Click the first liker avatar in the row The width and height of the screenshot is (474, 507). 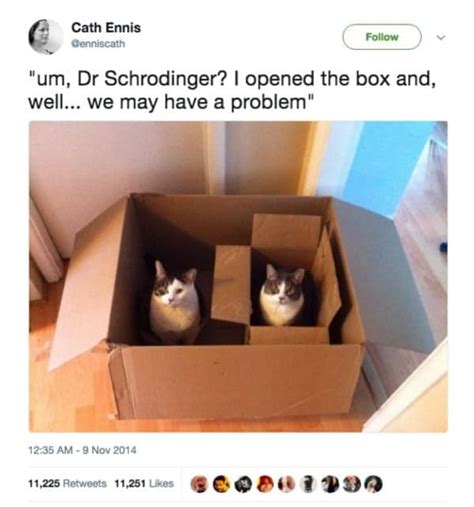tap(198, 484)
